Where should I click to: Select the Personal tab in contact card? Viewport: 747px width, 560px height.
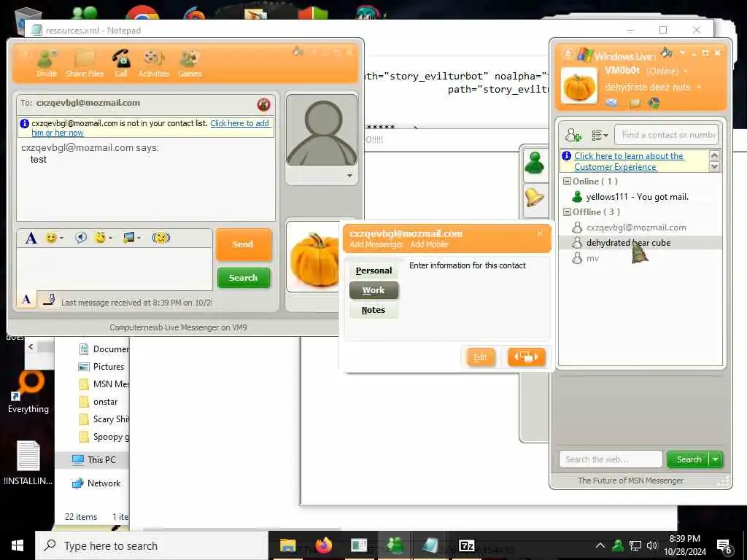click(373, 271)
